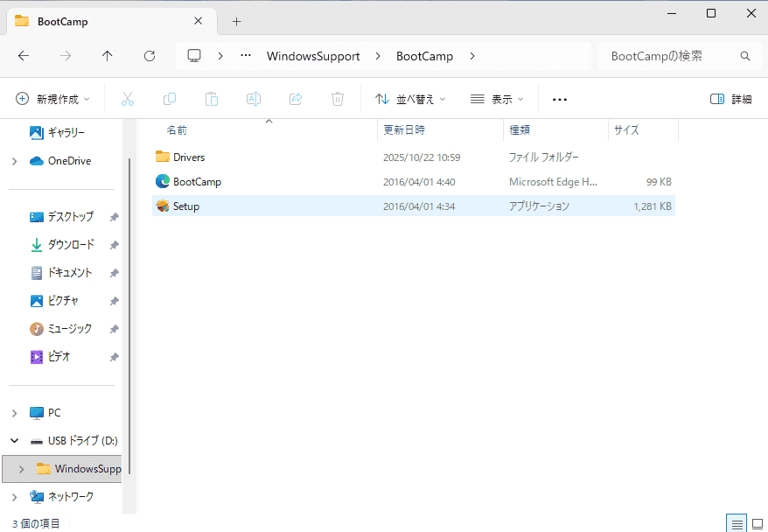Click the pin icon beside ミュージック
Screen dimensions: 768x532
click(x=114, y=329)
